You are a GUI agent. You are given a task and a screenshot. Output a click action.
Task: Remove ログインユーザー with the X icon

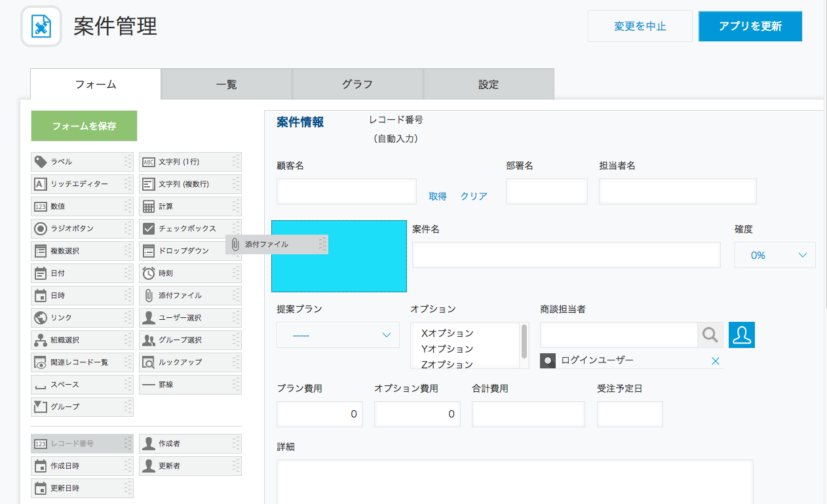point(715,360)
